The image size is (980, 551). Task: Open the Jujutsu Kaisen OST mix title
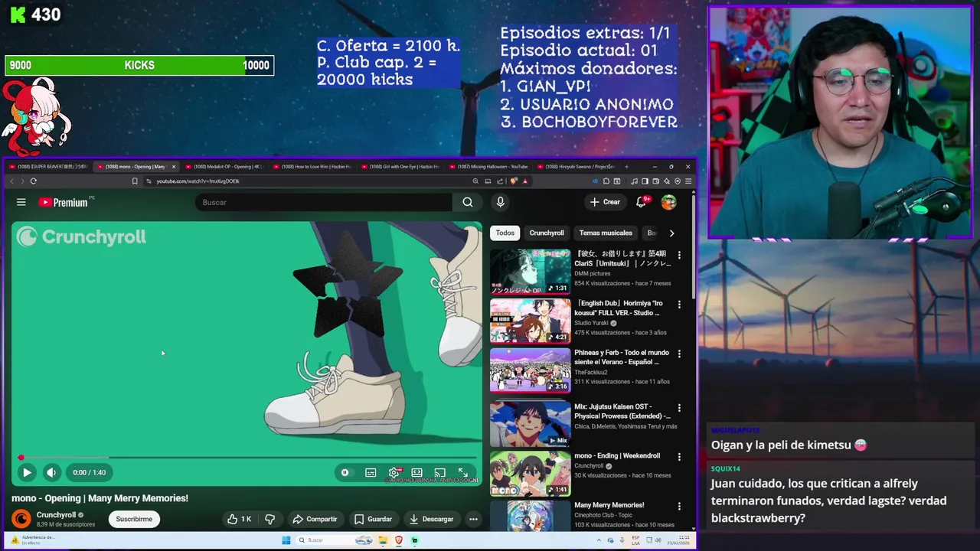point(622,411)
